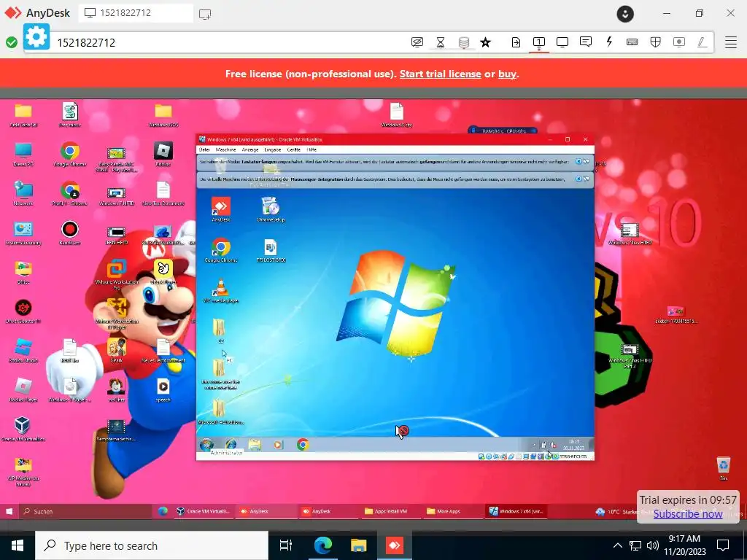Select Roblox Studio icon on remote desktop

pyautogui.click(x=23, y=351)
